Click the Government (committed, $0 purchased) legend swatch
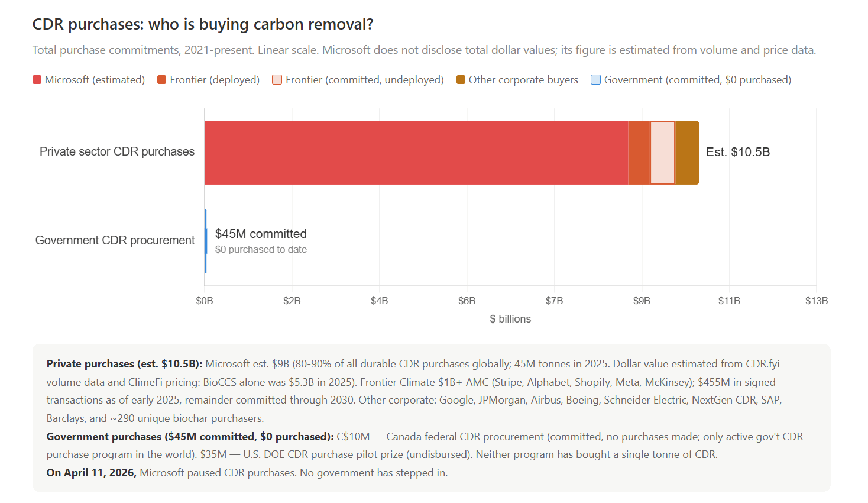The image size is (868, 503). click(595, 80)
